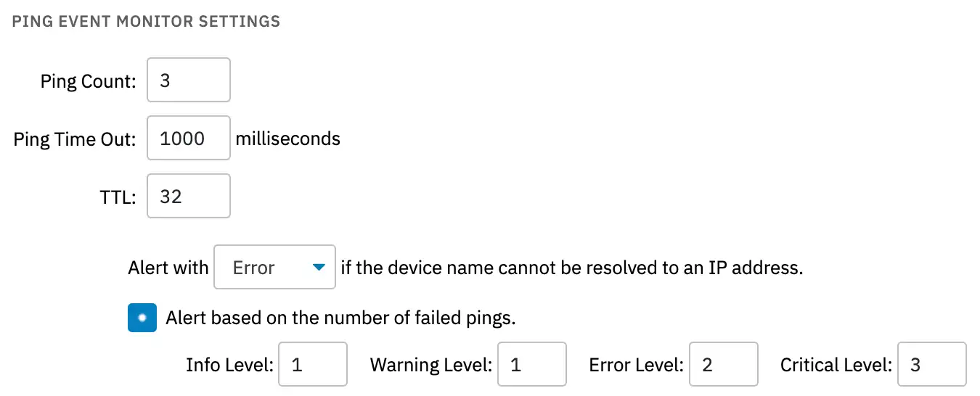
Task: Click the Ping Count input field
Action: point(188,81)
